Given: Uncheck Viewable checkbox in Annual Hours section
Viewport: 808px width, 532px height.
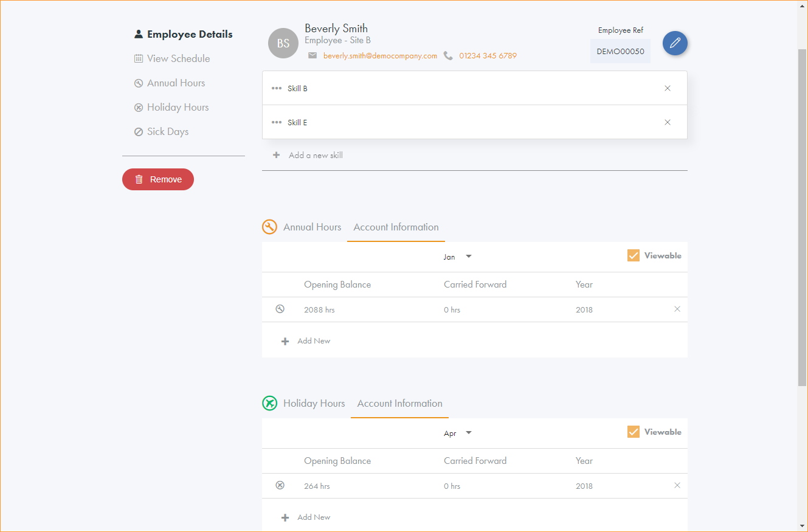Looking at the screenshot, I should pyautogui.click(x=634, y=255).
